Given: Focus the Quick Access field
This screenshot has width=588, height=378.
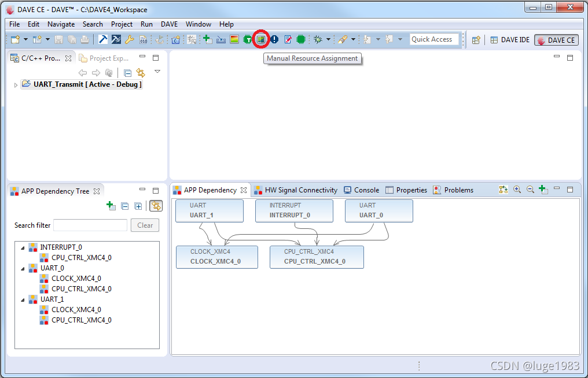Looking at the screenshot, I should click(x=434, y=39).
